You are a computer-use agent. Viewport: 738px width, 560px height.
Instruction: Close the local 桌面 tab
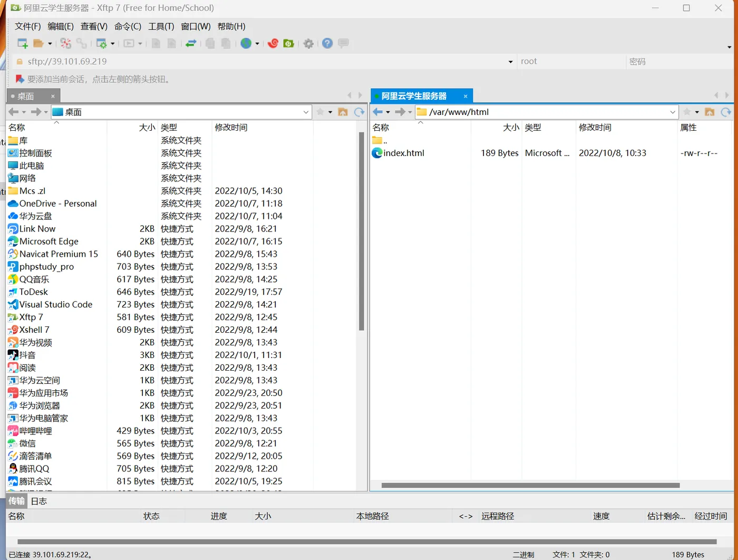53,96
